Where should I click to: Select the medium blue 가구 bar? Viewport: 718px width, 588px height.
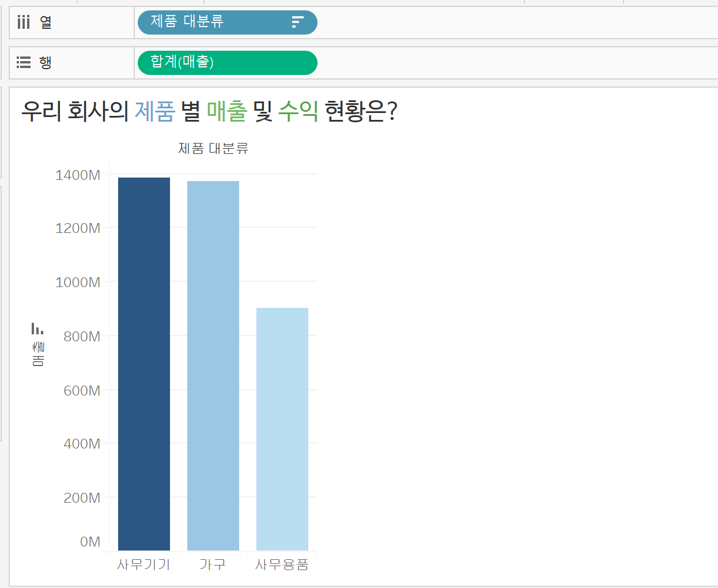213,365
